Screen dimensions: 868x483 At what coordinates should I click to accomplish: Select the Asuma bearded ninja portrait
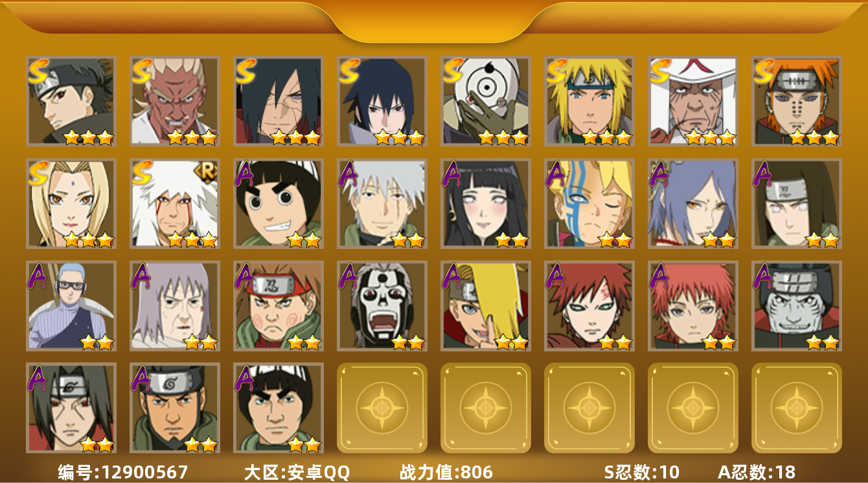(175, 408)
